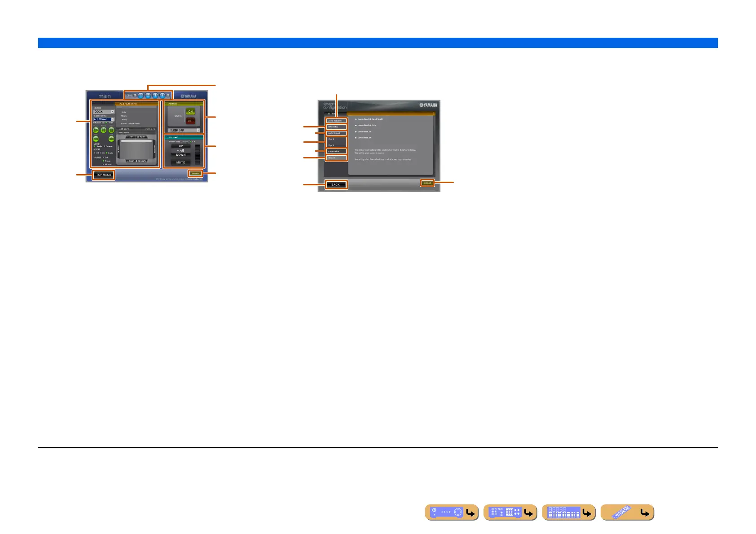This screenshot has height=534, width=756.
Task: Turn MAIN zone power OFF
Action: point(190,121)
